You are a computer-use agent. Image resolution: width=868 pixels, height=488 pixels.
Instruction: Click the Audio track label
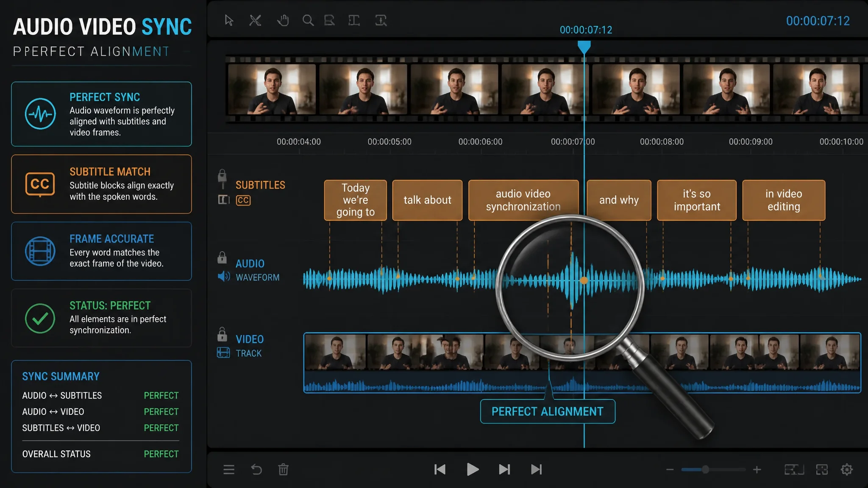click(x=250, y=264)
